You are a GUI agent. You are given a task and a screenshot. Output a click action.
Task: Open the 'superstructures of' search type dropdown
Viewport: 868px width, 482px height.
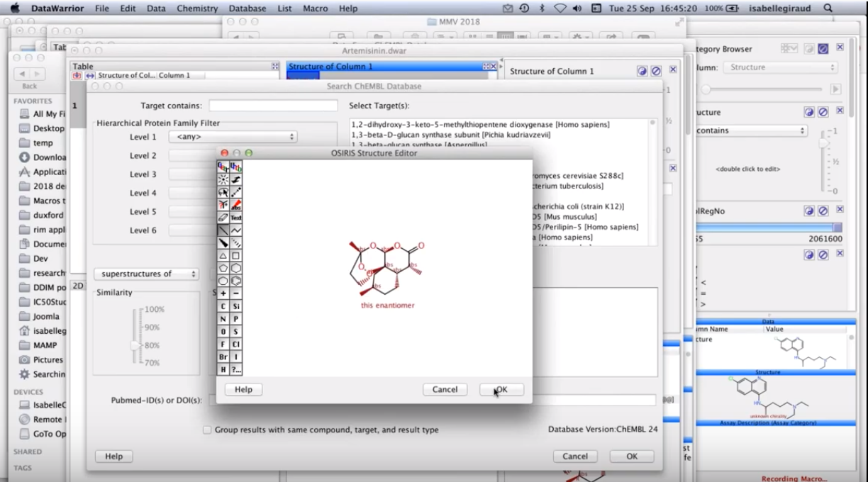click(147, 273)
